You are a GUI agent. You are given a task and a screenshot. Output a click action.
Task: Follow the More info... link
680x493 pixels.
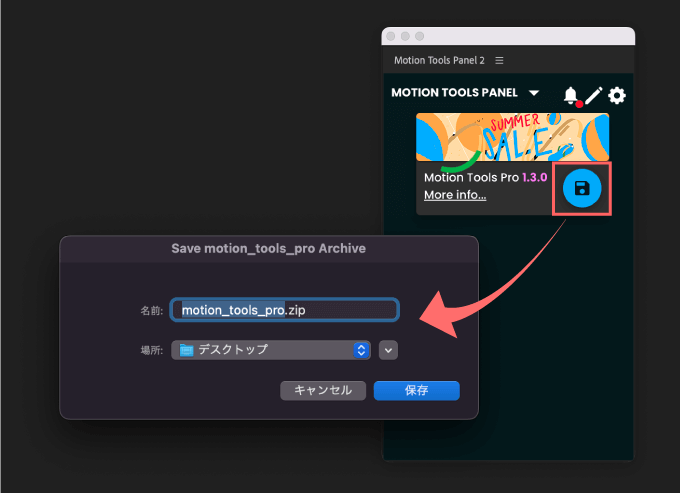(x=455, y=195)
